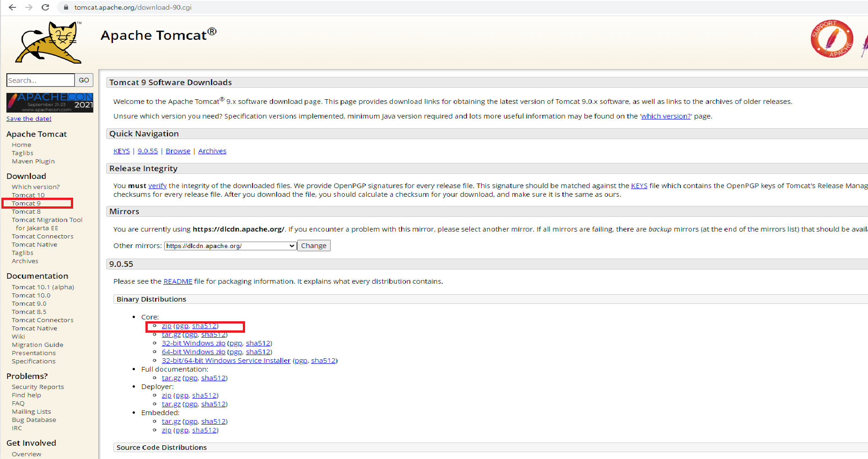Click the browser back arrow

[12, 7]
